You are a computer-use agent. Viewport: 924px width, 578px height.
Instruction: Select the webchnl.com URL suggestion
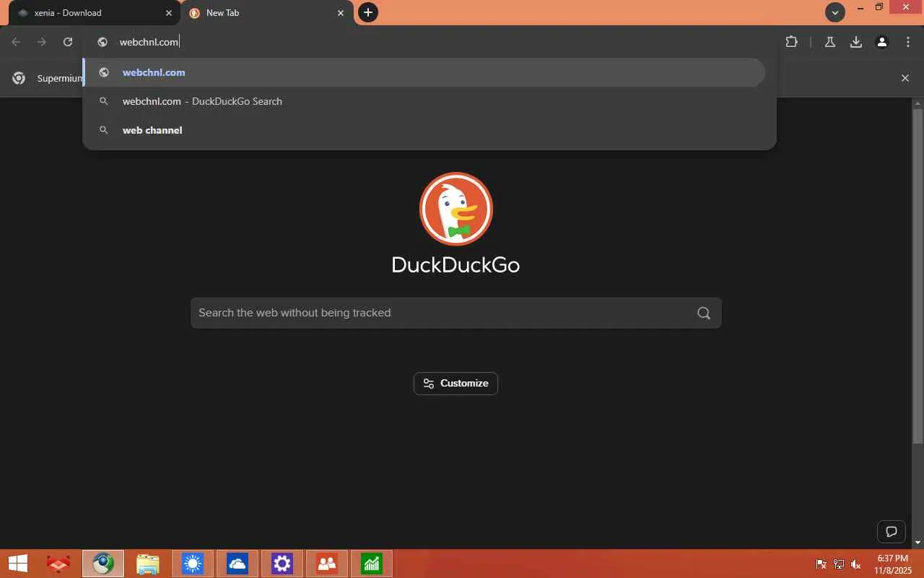(424, 72)
